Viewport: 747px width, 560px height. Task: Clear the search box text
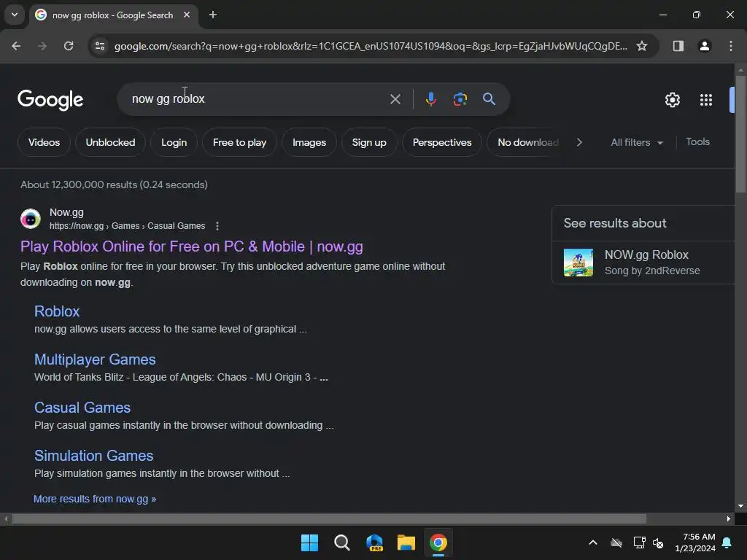(x=395, y=99)
